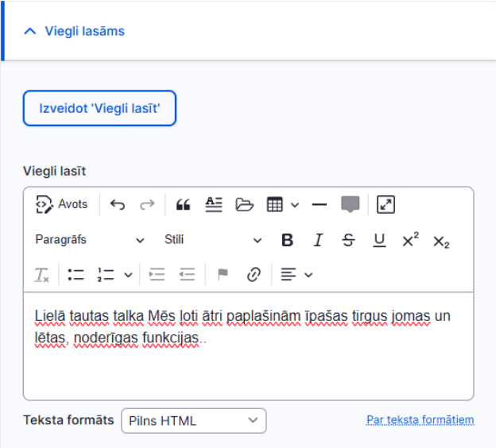
Task: Collapse the Viegli lasāms section
Action: (75, 31)
